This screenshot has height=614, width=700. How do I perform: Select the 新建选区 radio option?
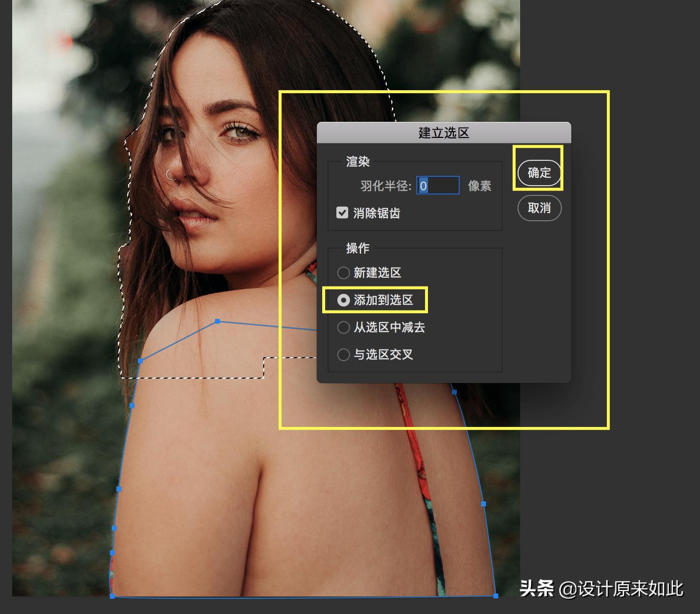click(344, 272)
